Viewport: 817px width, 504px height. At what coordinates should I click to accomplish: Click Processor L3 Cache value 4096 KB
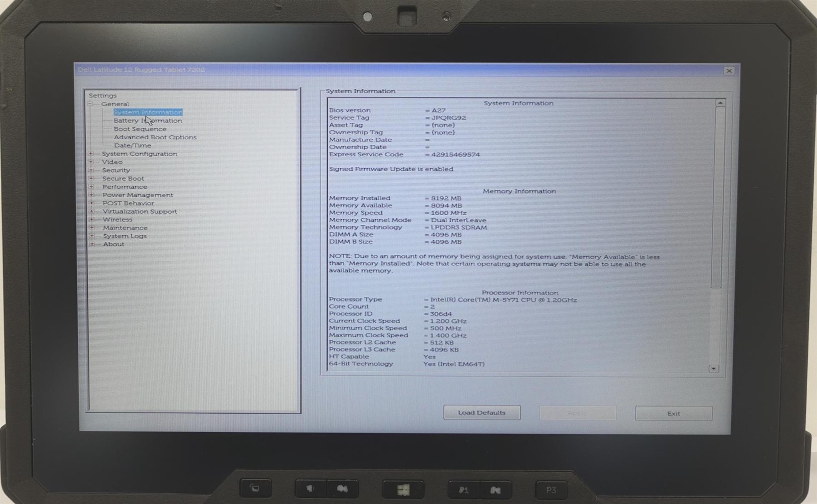click(x=444, y=349)
